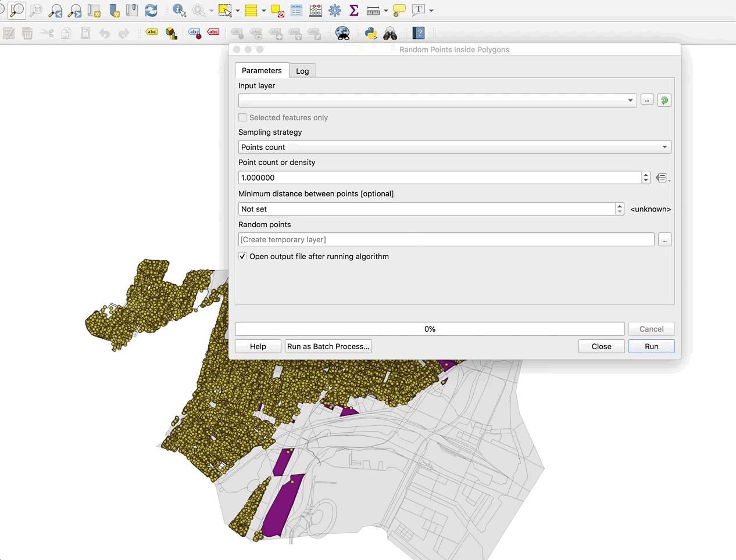Open the help book icon in toolbar

[419, 33]
